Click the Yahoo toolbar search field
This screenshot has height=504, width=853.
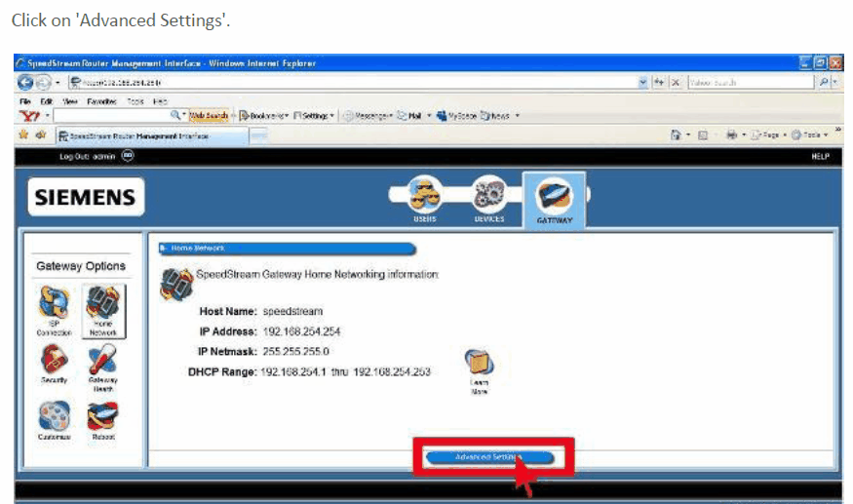click(111, 115)
